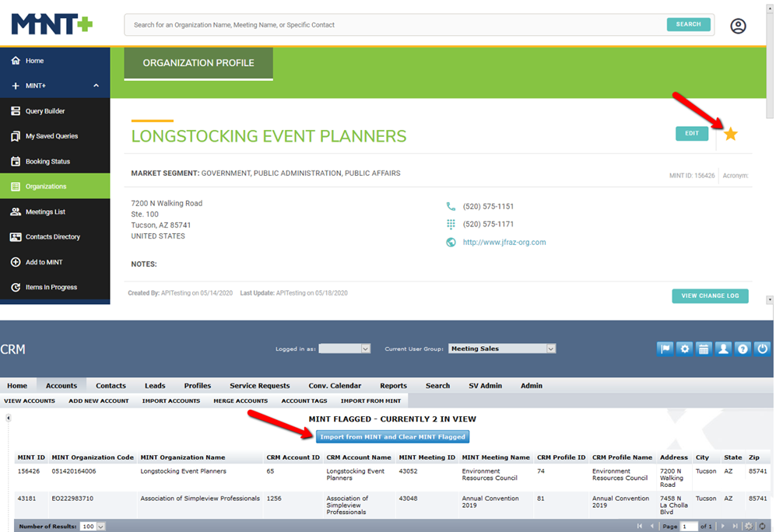The width and height of the screenshot is (776, 532).
Task: Click the gold favorite star for Longstocking Event Planners
Action: click(x=731, y=134)
